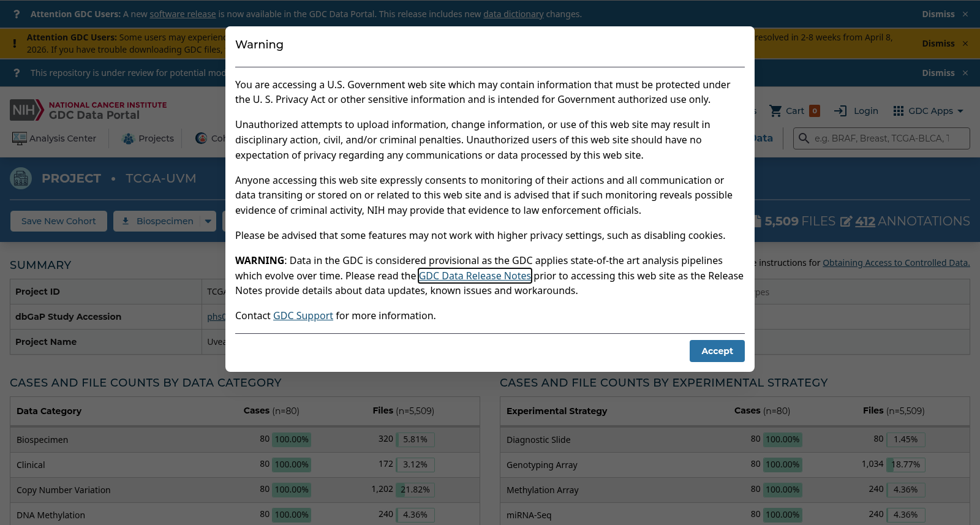
Task: Click the Login link
Action: click(856, 111)
